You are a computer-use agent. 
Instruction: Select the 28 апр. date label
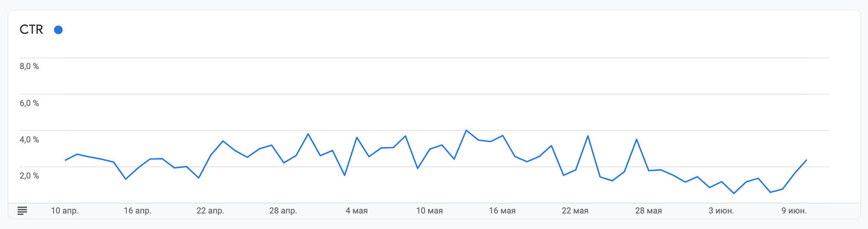click(283, 211)
